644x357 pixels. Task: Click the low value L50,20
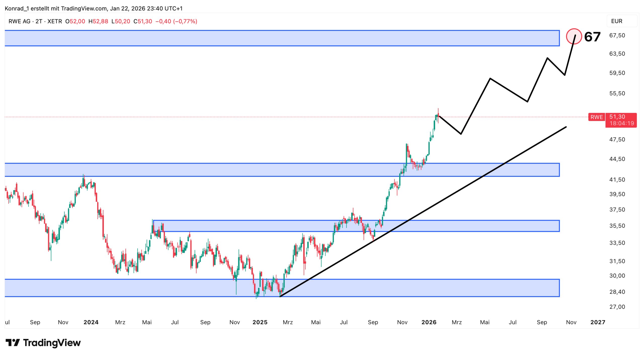click(120, 21)
